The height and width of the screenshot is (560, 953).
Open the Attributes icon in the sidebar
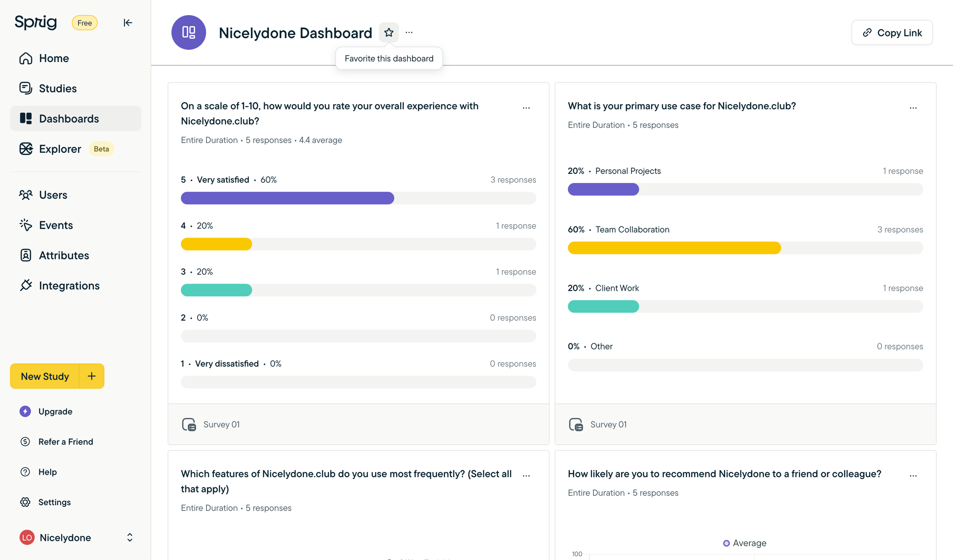coord(26,255)
